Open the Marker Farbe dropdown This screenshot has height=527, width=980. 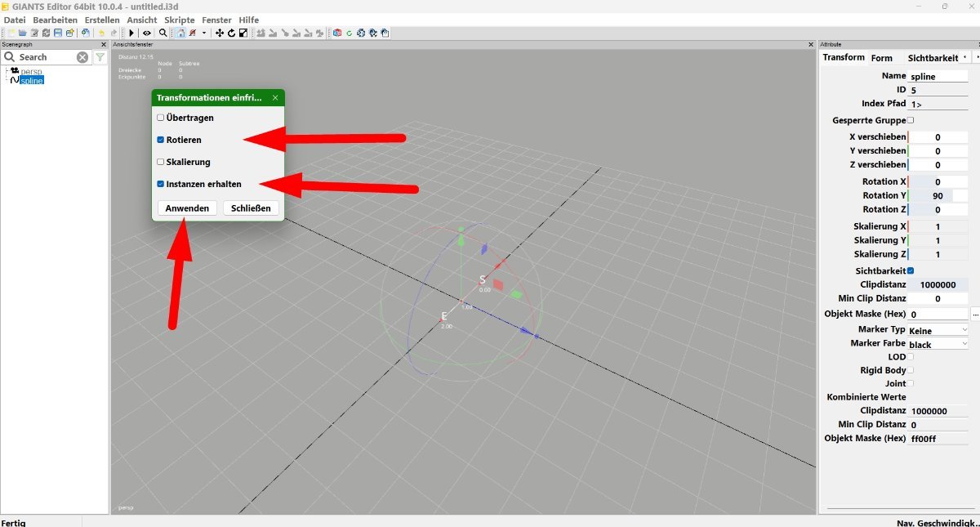pos(938,344)
